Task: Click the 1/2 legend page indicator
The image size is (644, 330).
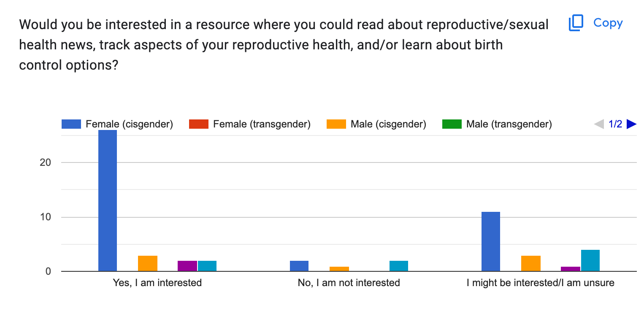Action: [x=615, y=124]
